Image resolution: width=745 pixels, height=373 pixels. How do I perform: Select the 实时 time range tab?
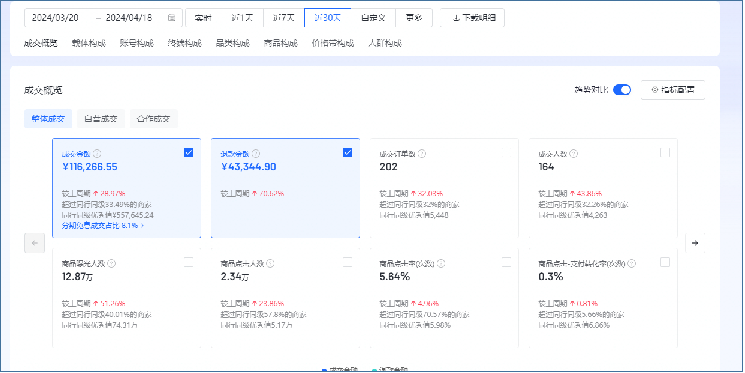[203, 18]
